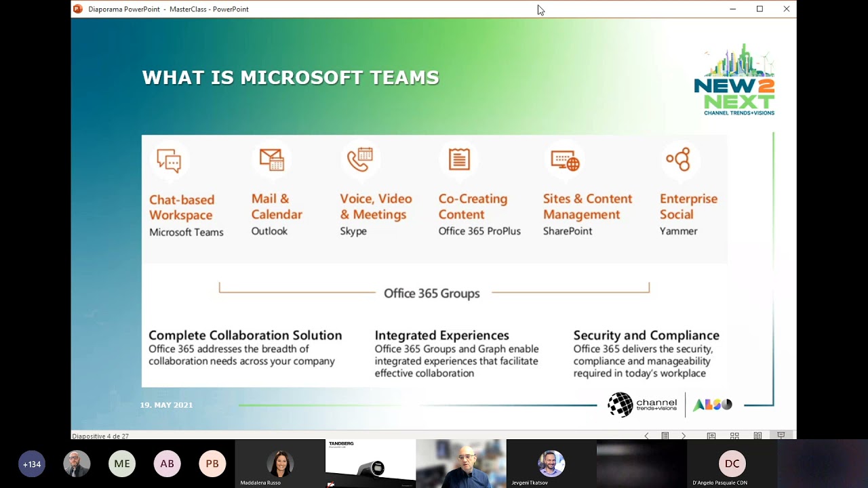Screen dimensions: 868x488
Task: Click the '19. MAY 2021' date text
Action: click(x=166, y=405)
